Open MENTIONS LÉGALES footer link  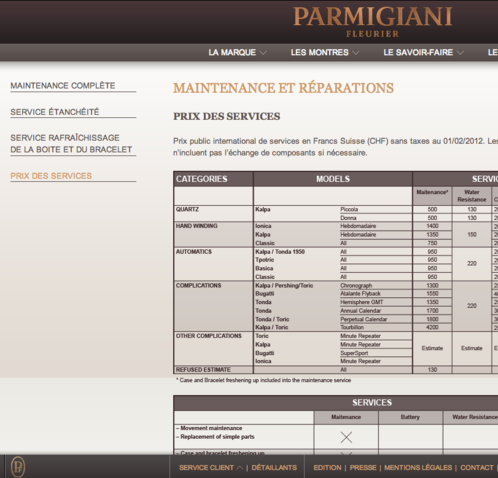point(418,468)
